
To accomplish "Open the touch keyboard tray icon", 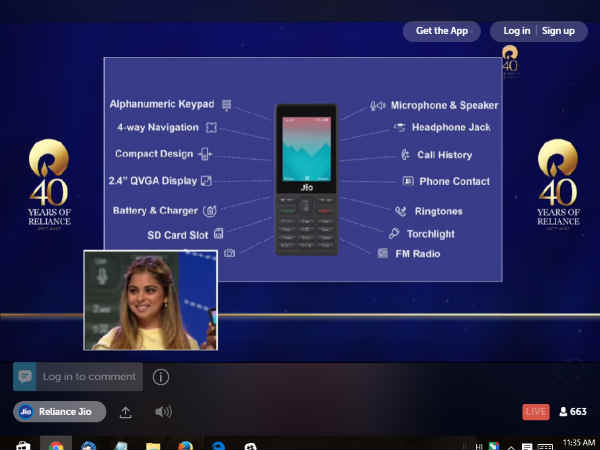I will [545, 447].
